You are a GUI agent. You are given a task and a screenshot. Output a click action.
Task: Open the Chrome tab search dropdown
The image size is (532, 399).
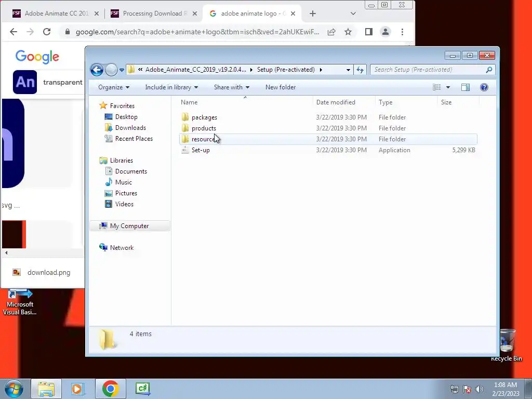coord(353,14)
